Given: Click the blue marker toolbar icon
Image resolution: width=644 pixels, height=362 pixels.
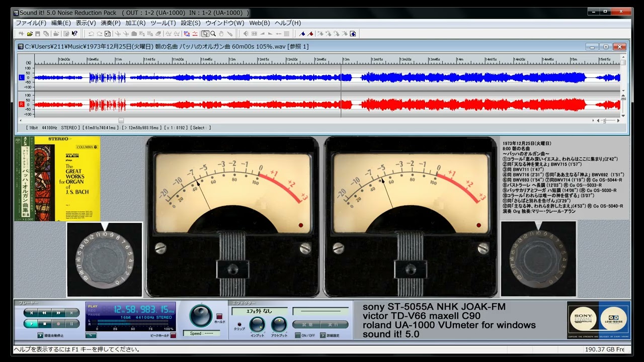Looking at the screenshot, I should tap(302, 34).
